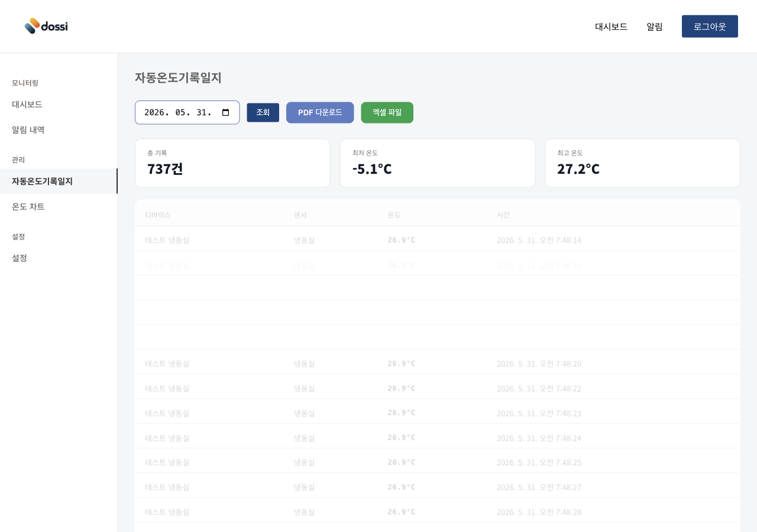
Task: Click 테스트 냉동실 in the 7:48:14 row
Action: 167,240
